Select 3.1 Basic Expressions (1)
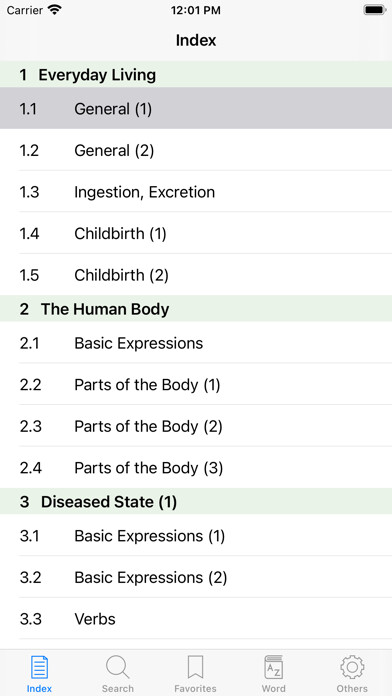Viewport: 392px width, 696px height. pyautogui.click(x=196, y=535)
